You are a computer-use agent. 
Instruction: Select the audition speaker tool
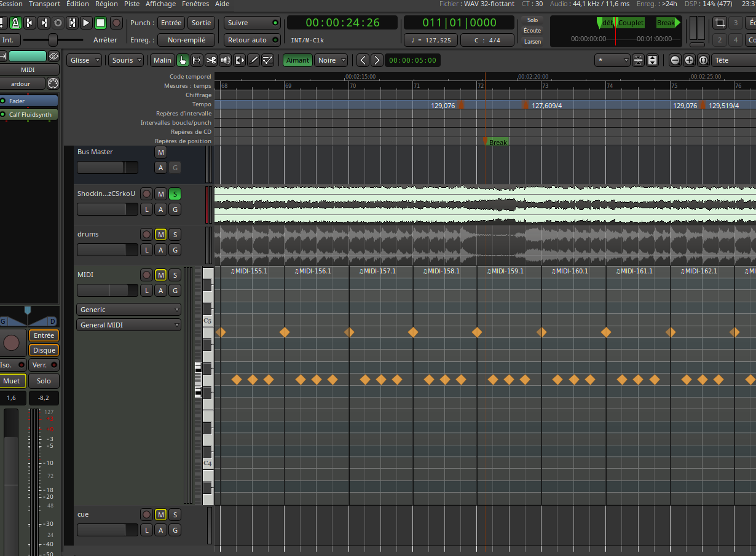tap(225, 60)
